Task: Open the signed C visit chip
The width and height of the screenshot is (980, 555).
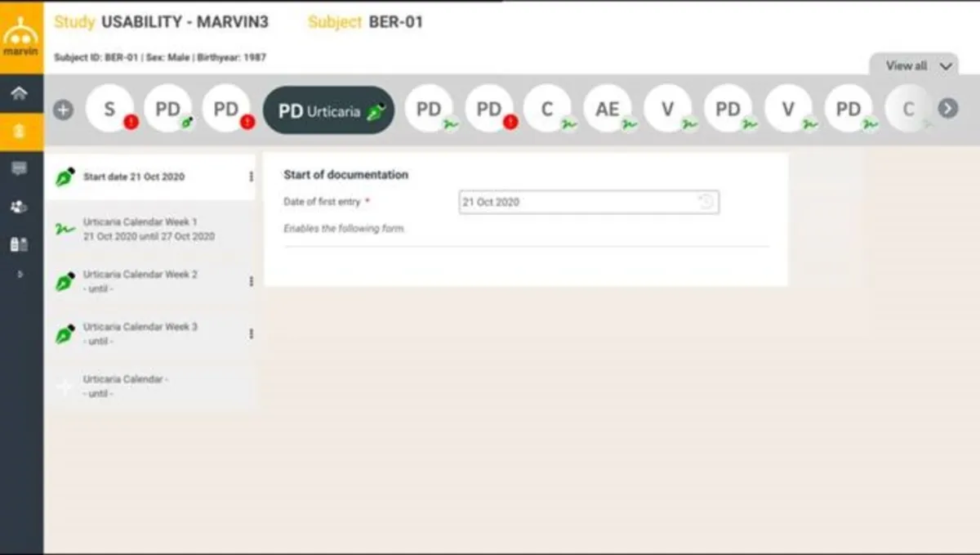Action: pos(548,109)
